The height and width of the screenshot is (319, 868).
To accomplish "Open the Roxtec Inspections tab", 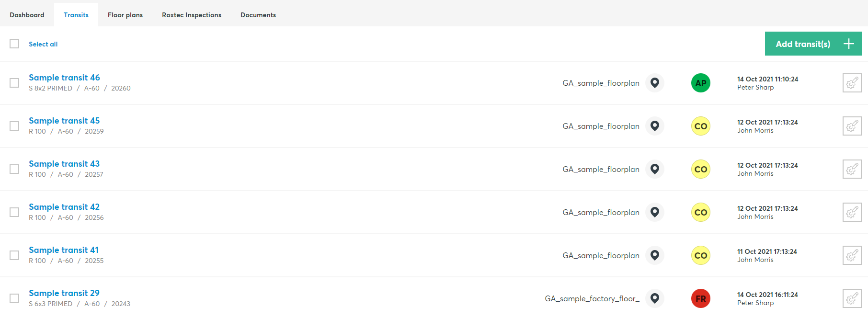I will click(x=191, y=15).
